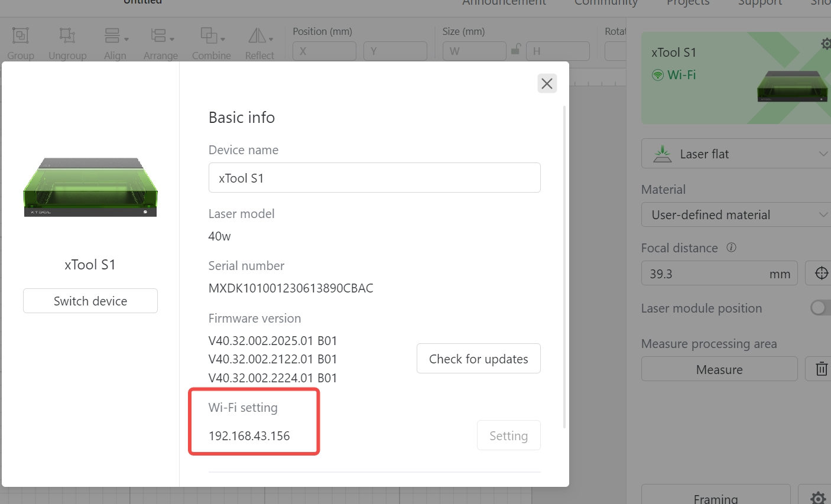Click the Position X input field

point(324,51)
